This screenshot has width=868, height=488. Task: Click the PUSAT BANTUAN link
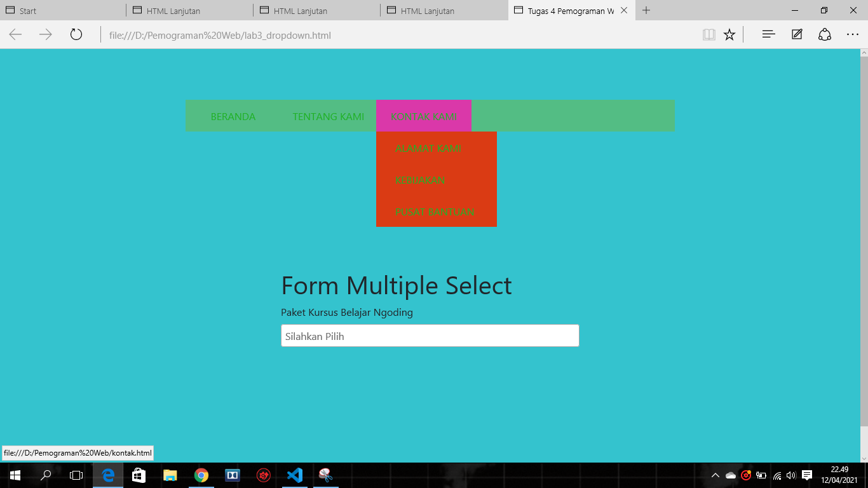coord(435,212)
